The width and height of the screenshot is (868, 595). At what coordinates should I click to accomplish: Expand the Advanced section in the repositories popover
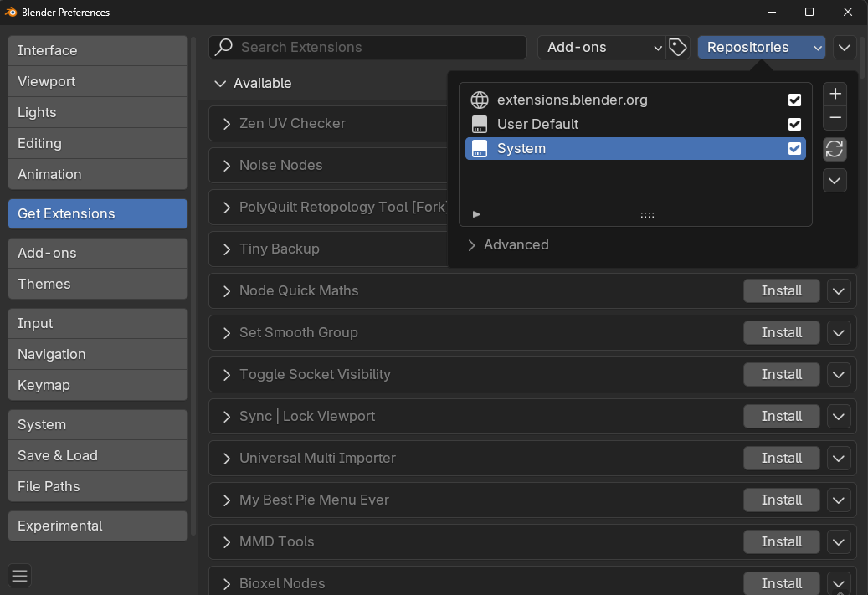coord(508,244)
